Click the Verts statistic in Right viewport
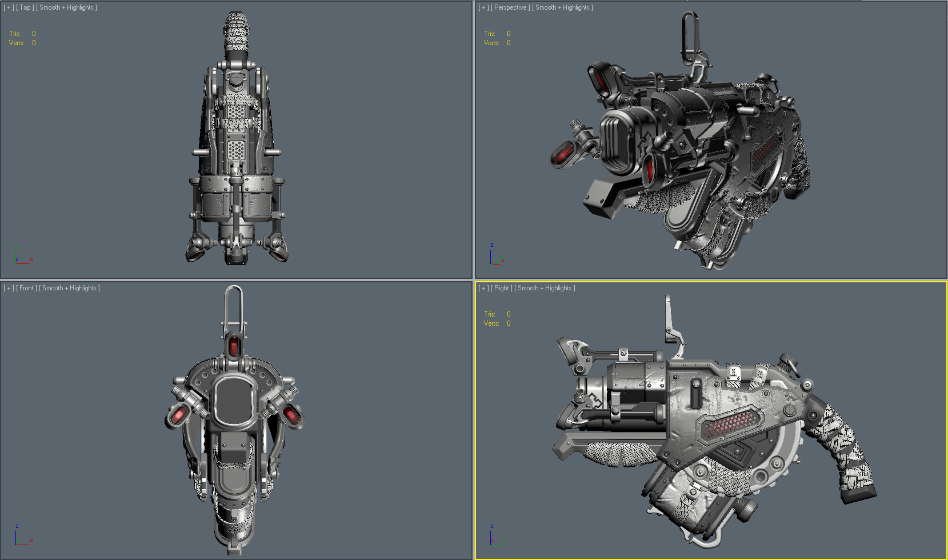This screenshot has width=948, height=560. tap(497, 323)
